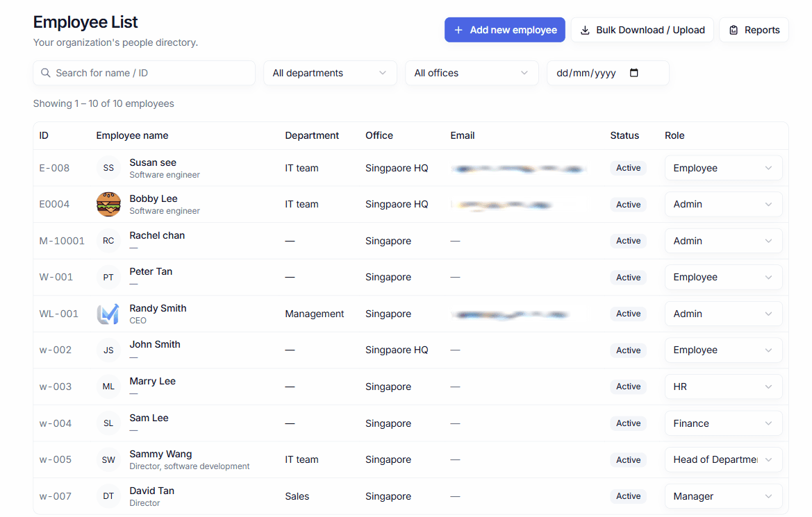Click the Status column header
Image resolution: width=812 pixels, height=517 pixels.
pyautogui.click(x=624, y=135)
